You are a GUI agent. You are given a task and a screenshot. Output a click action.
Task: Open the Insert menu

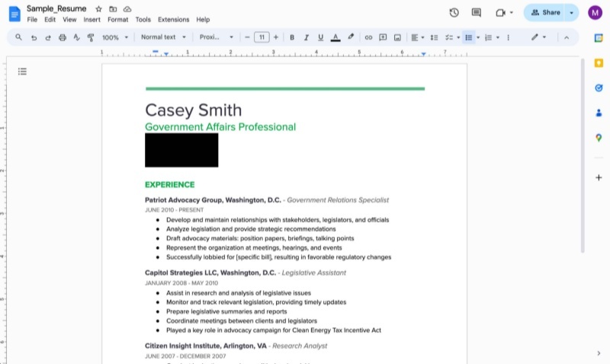91,20
